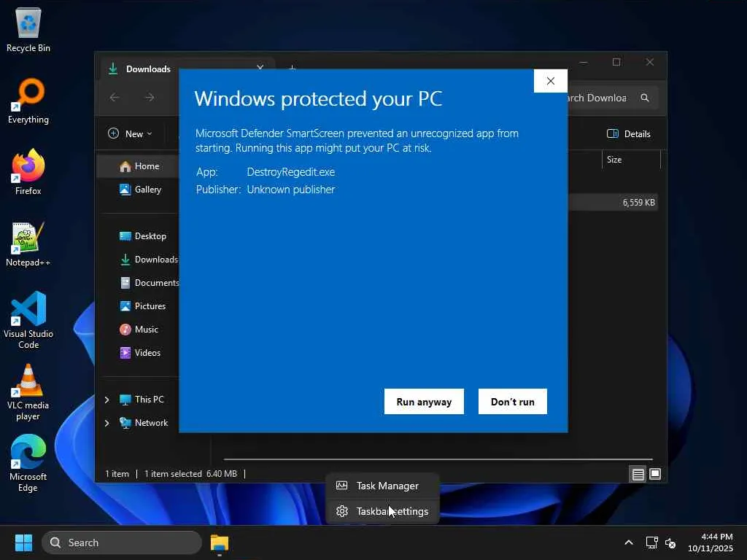This screenshot has width=747, height=560.
Task: Show hidden system tray icons
Action: tap(629, 542)
